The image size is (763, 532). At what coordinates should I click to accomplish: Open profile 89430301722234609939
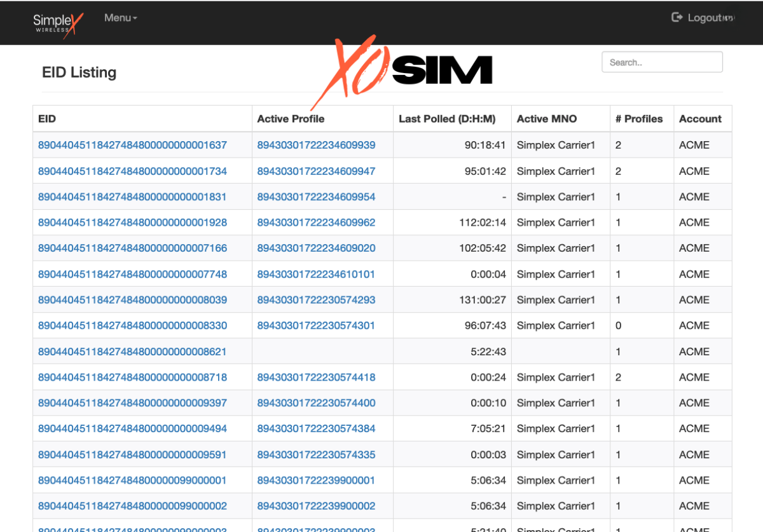point(316,145)
